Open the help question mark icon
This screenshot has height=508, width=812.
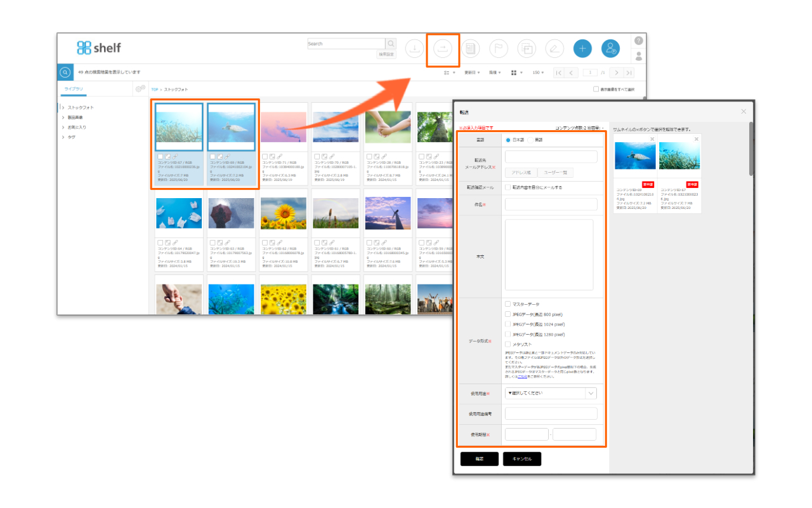pos(638,41)
